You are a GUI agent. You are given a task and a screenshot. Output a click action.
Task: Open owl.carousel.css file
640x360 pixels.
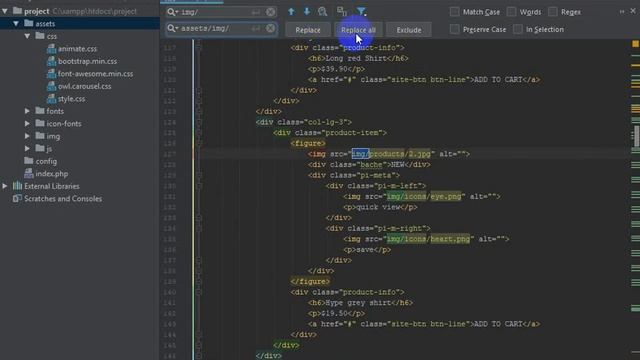(x=84, y=86)
